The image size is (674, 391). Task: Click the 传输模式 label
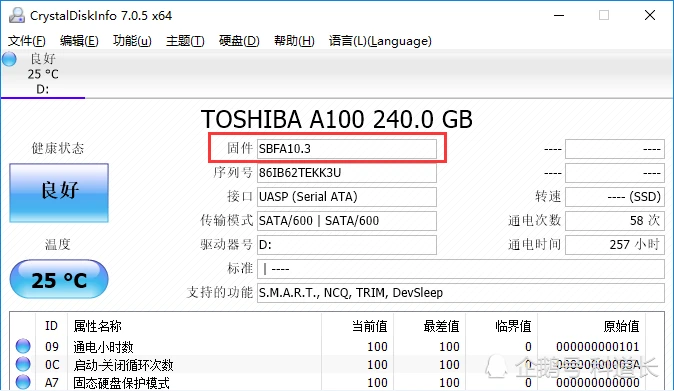[227, 221]
